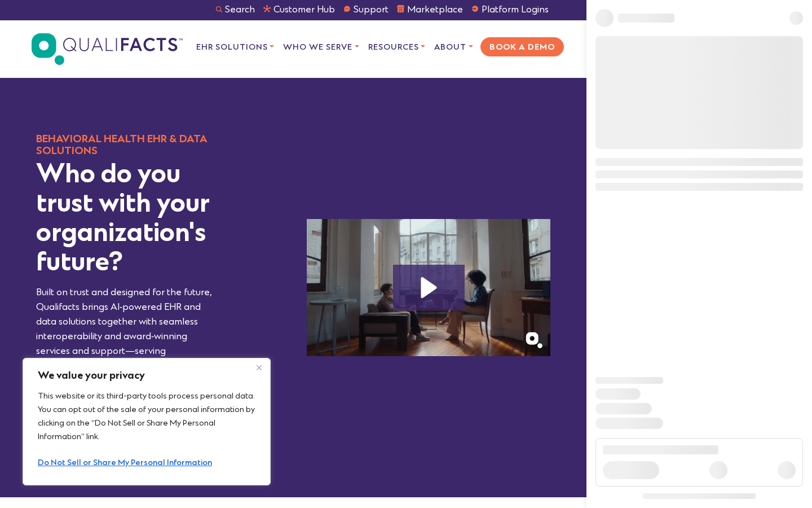Open the Resources dropdown menu
Viewport: 812px width, 508px height.
396,47
